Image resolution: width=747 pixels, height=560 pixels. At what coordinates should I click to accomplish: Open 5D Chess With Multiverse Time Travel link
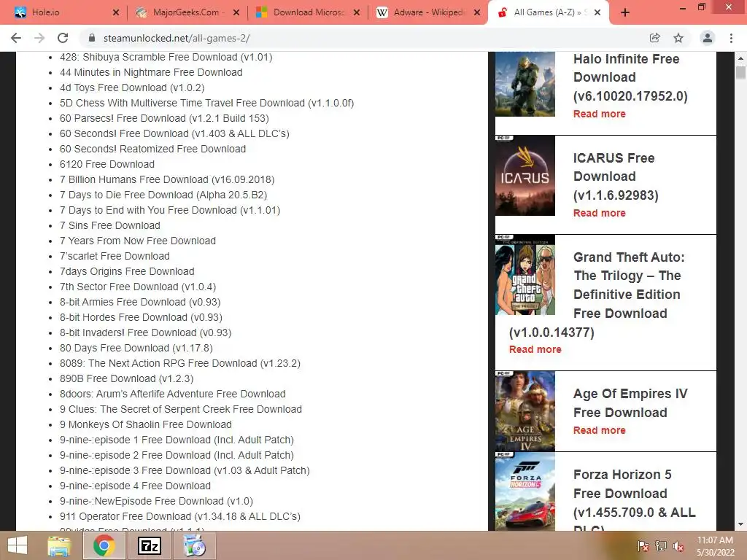(206, 103)
